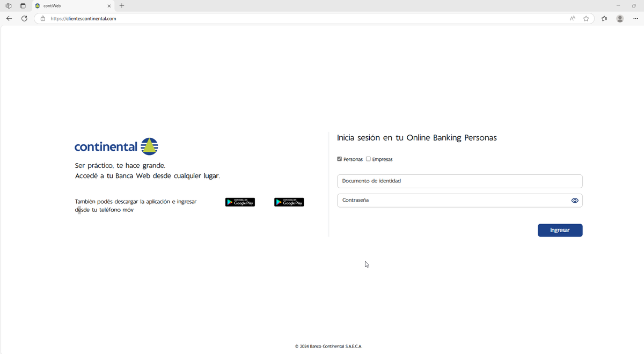This screenshot has width=644, height=354.
Task: Uncheck the Personas checkbox
Action: 339,159
